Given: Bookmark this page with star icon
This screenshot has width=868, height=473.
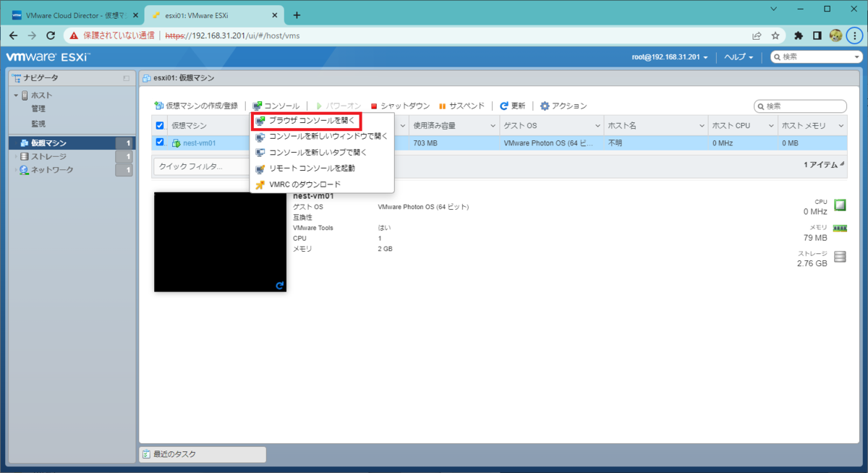Looking at the screenshot, I should click(775, 35).
